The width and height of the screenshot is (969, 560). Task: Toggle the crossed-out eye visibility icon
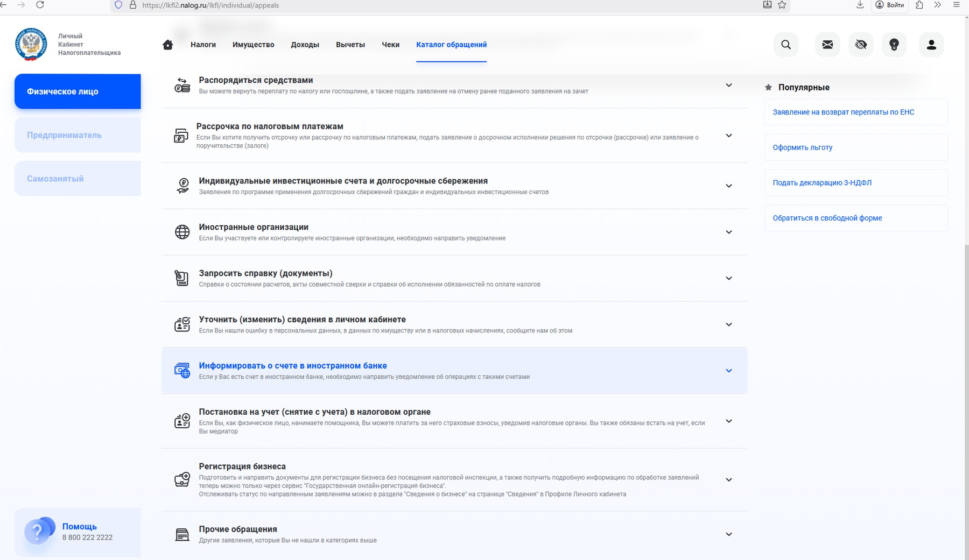point(861,45)
